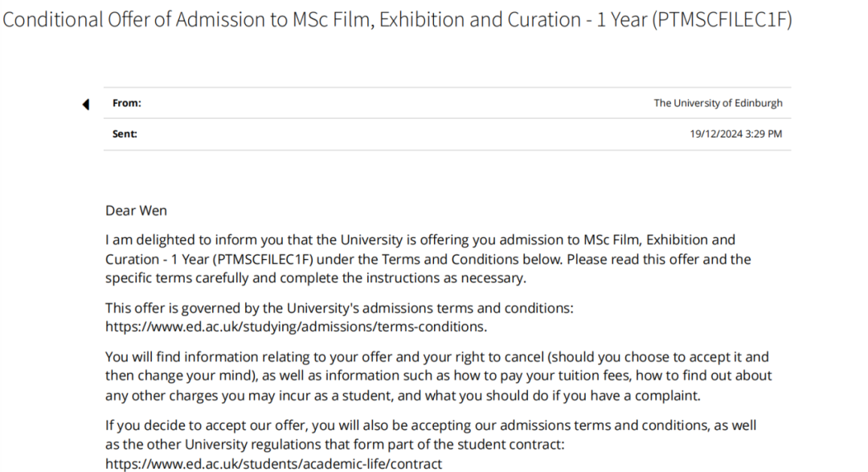This screenshot has width=868, height=472.
Task: Click the sent date 19/12/2024 3:29 PM
Action: pyautogui.click(x=735, y=134)
